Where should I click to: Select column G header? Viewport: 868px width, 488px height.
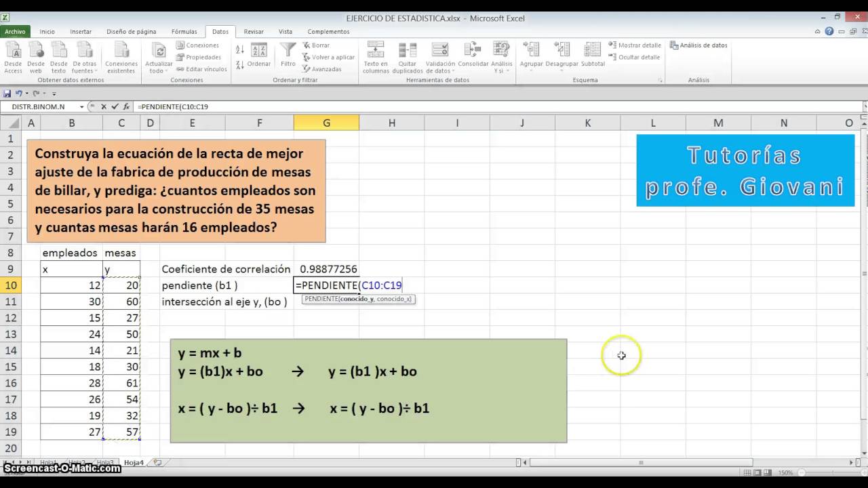tap(326, 123)
